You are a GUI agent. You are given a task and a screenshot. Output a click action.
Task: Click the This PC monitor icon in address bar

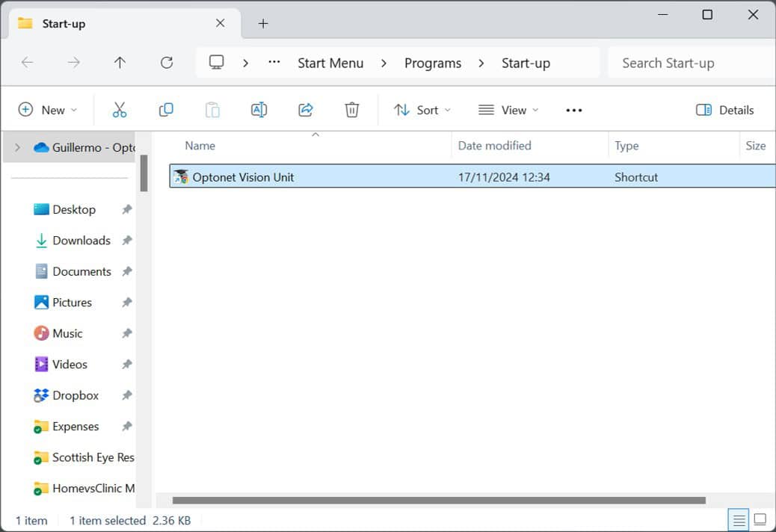tap(216, 62)
